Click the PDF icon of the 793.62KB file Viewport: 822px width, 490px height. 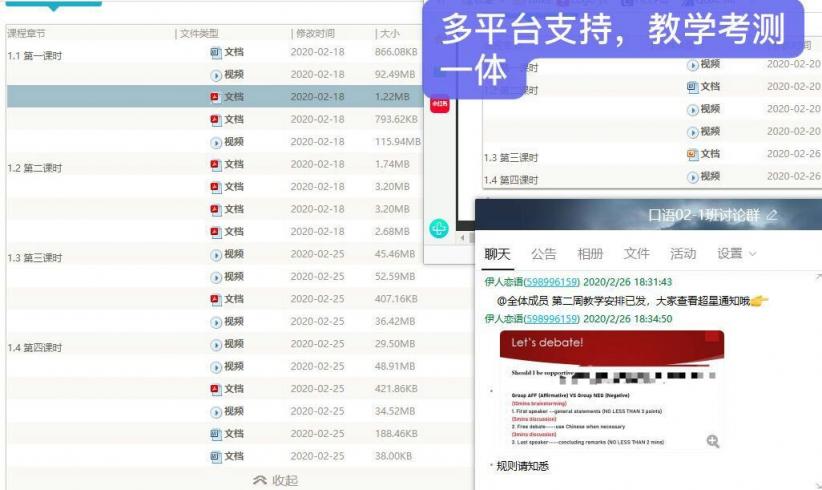[x=216, y=120]
